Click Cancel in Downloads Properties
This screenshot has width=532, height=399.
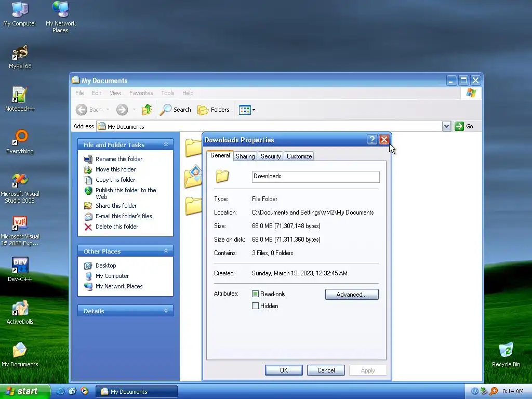point(326,370)
